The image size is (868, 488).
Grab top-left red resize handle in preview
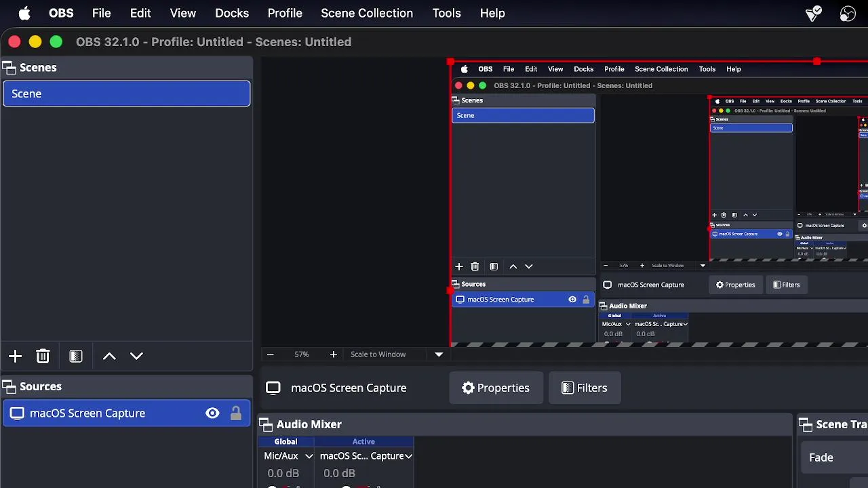click(x=451, y=62)
